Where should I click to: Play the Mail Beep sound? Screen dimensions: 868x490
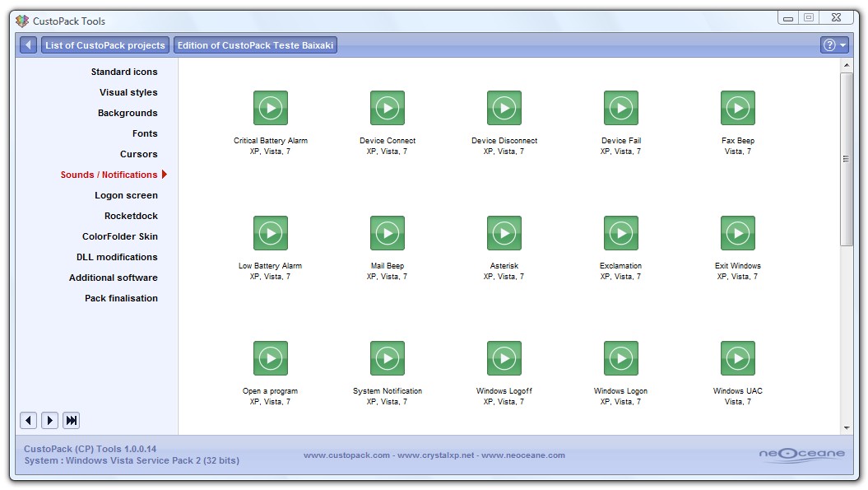click(x=388, y=233)
